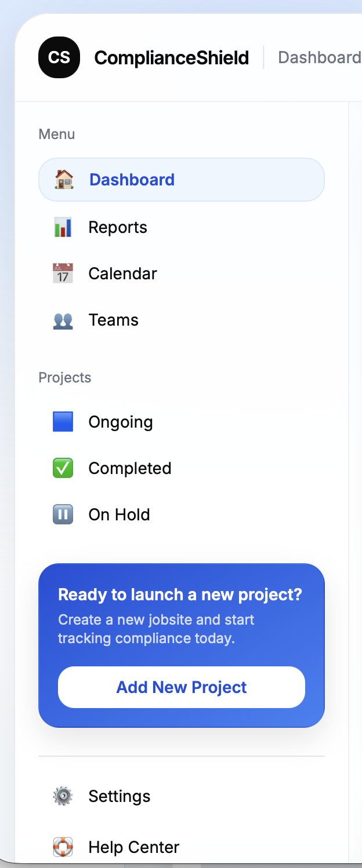362x868 pixels.
Task: Open the Reports menu item
Action: tap(118, 227)
